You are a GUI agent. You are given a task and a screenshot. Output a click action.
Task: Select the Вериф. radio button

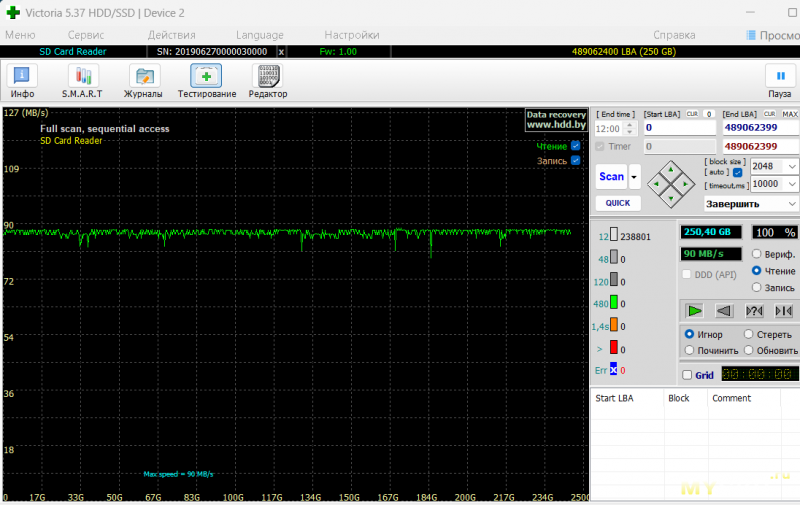point(756,254)
